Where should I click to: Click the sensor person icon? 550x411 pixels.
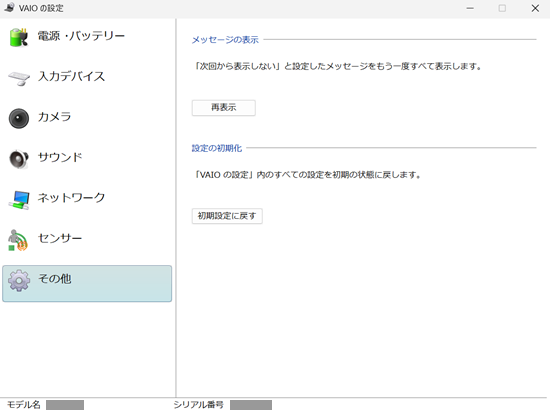point(18,241)
